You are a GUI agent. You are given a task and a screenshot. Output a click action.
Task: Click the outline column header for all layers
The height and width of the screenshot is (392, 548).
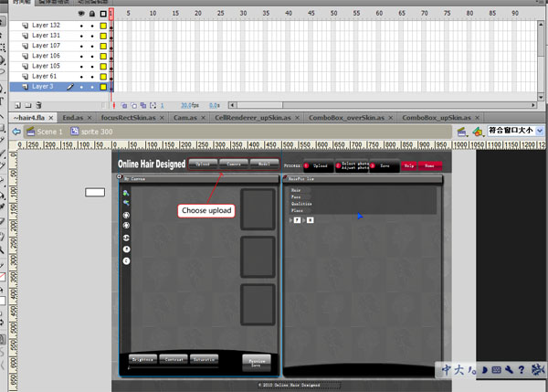(x=103, y=14)
